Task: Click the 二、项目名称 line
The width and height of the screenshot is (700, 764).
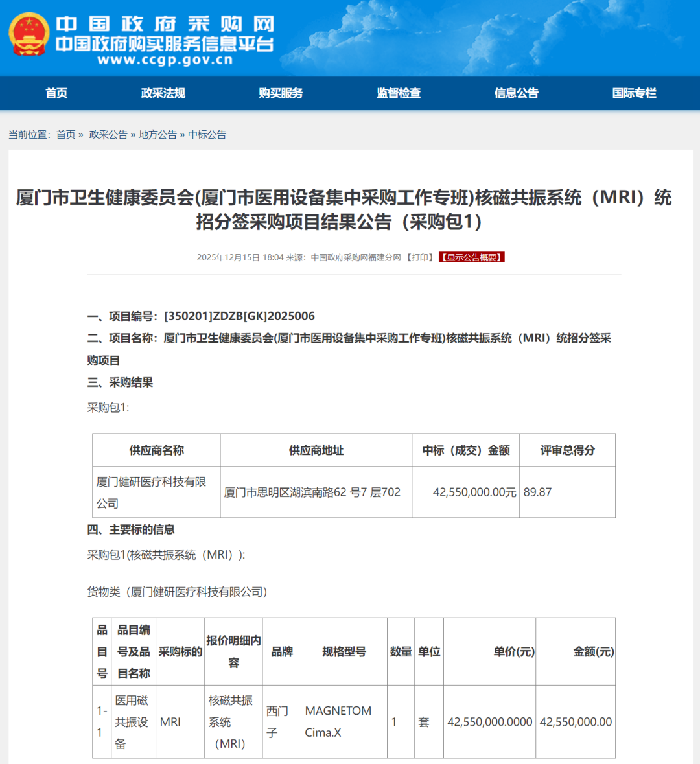Action: [x=349, y=349]
